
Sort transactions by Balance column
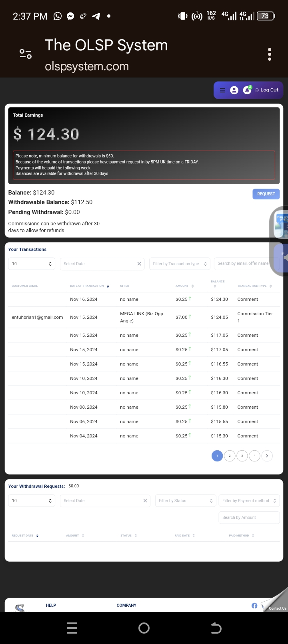218,284
